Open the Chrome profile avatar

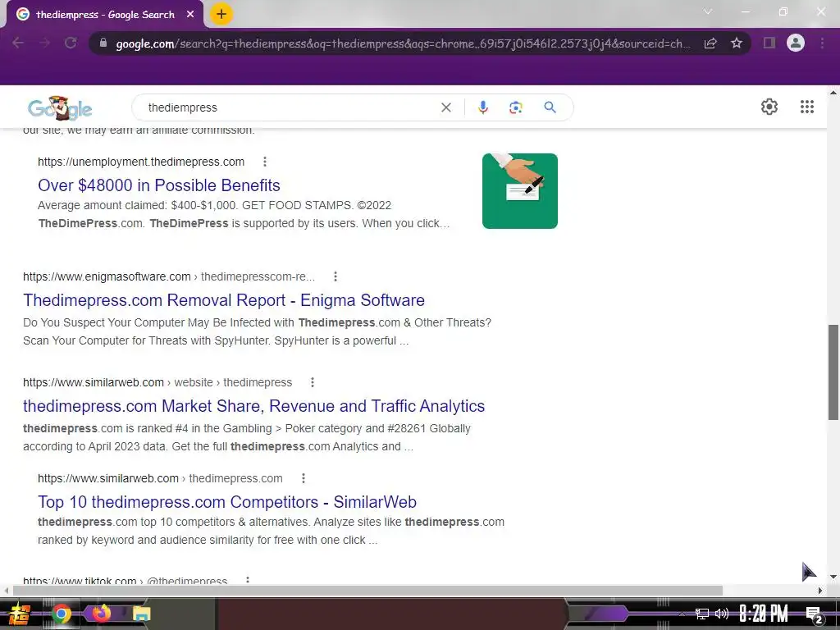click(x=796, y=43)
